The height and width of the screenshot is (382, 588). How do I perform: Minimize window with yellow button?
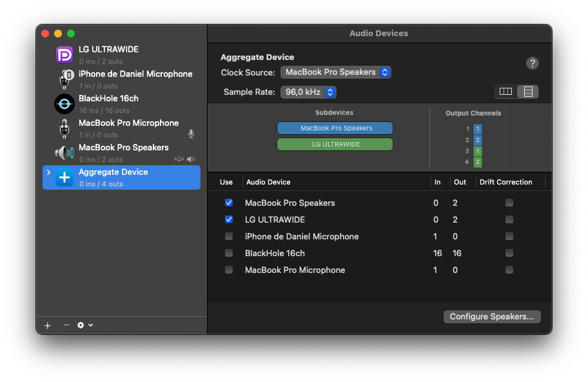[x=58, y=34]
